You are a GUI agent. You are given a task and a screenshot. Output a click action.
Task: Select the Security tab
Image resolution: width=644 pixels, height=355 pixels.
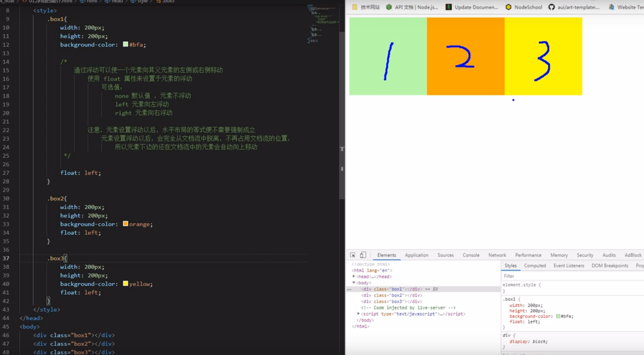pos(585,255)
